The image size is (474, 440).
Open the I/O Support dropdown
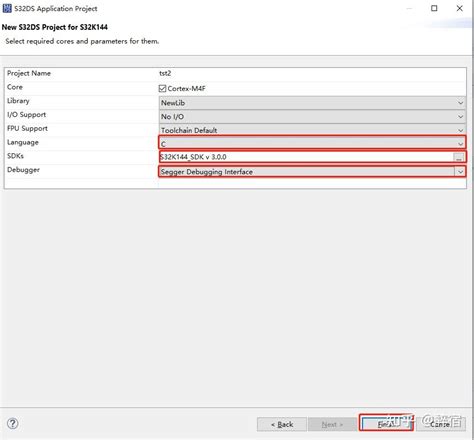[312, 117]
